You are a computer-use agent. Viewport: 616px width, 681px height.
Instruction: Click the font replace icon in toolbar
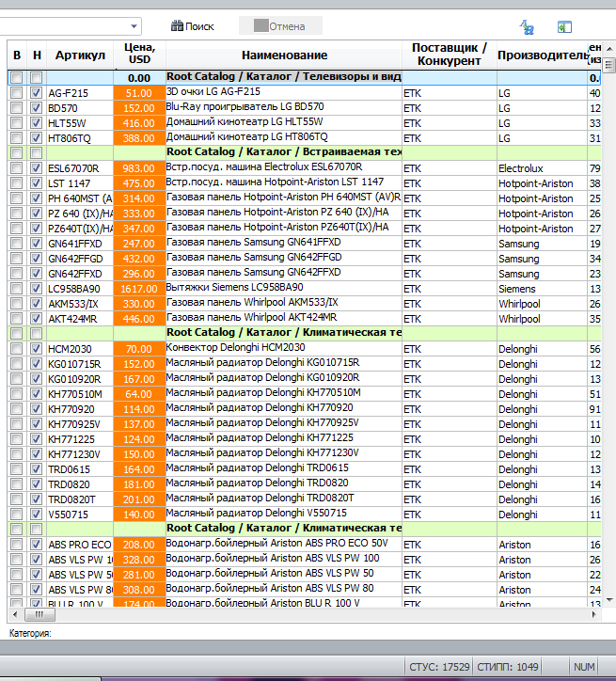tap(527, 27)
